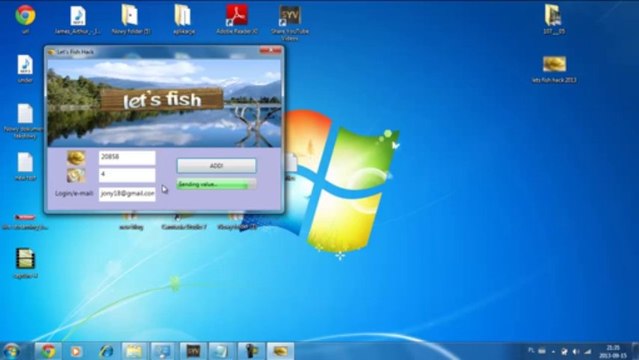Image resolution: width=639 pixels, height=360 pixels.
Task: Open Windows Media Player from taskbar
Action: point(76,351)
